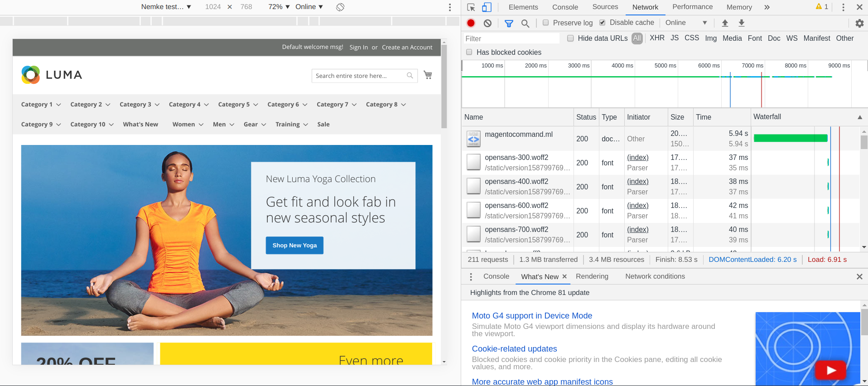Switch to the Console tab

coord(565,7)
